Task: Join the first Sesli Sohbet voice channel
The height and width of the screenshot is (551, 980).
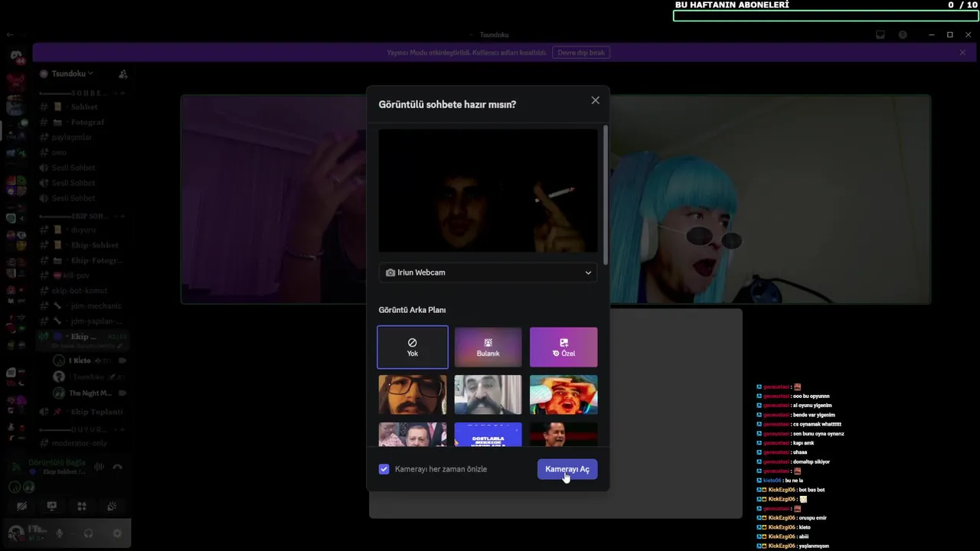Action: 83,168
